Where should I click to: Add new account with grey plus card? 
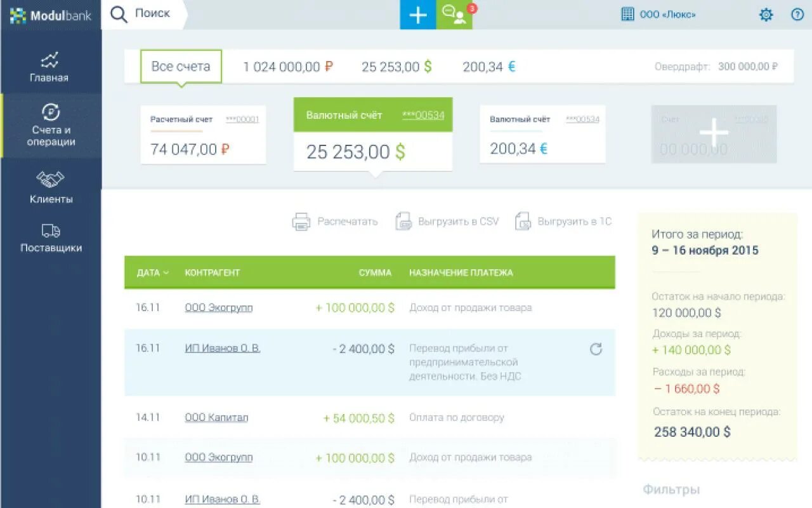pos(714,134)
